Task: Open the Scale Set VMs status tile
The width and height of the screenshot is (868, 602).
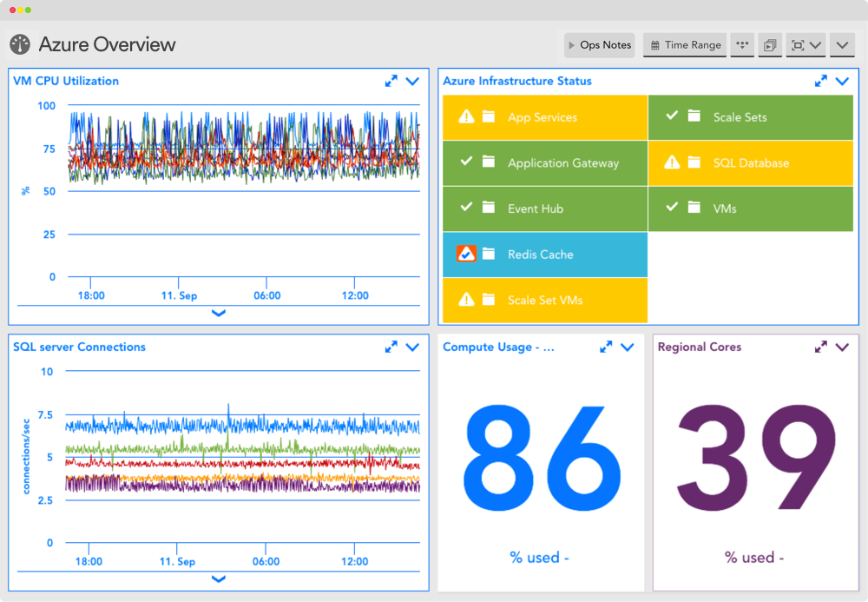Action: 545,301
